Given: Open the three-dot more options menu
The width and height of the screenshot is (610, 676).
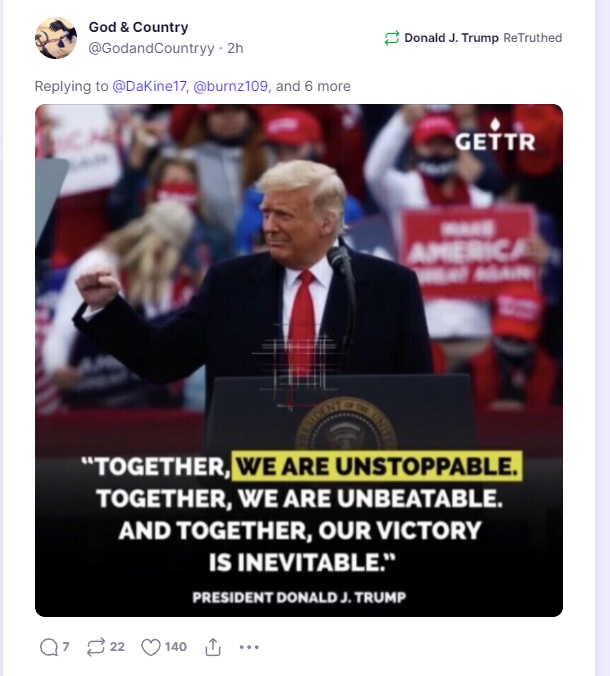Looking at the screenshot, I should pos(249,647).
